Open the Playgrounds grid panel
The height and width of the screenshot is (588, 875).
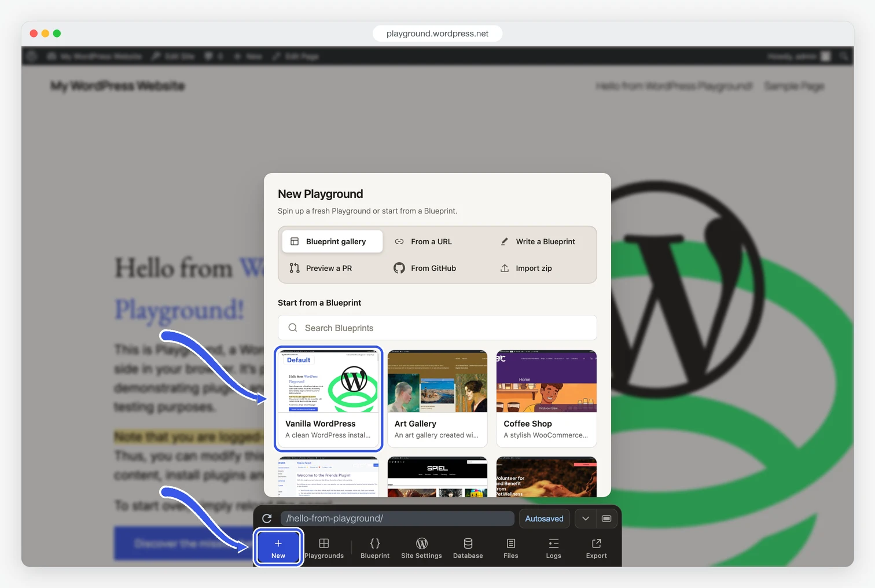coord(324,547)
